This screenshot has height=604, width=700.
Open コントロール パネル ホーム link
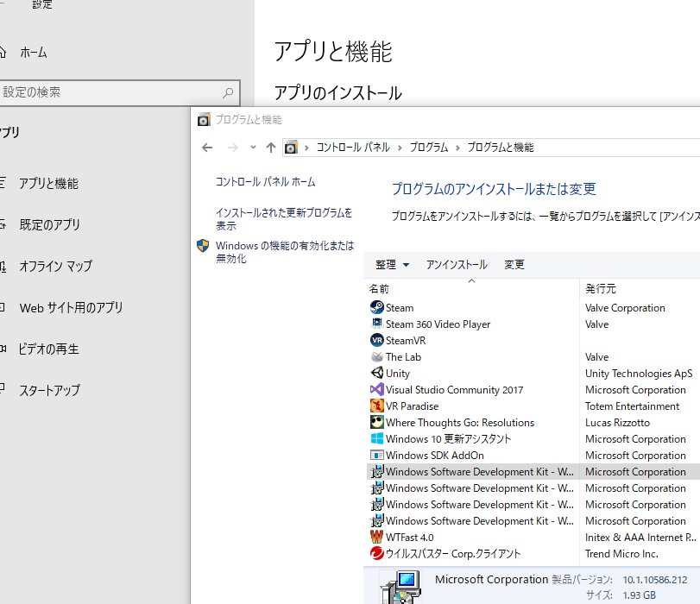click(x=265, y=182)
